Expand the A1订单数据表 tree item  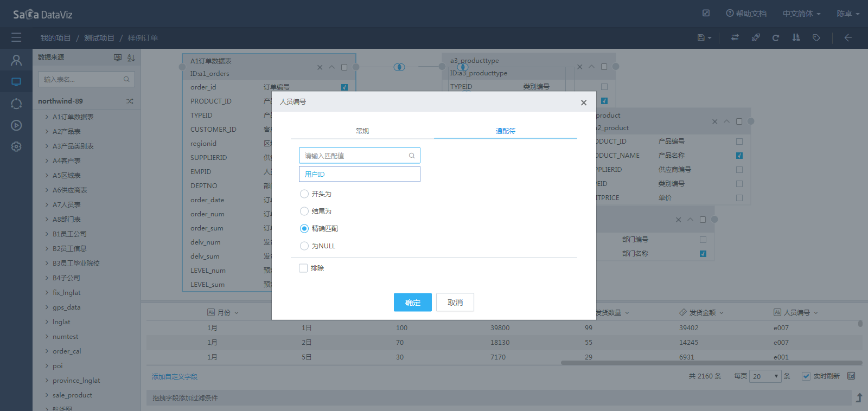[x=47, y=117]
